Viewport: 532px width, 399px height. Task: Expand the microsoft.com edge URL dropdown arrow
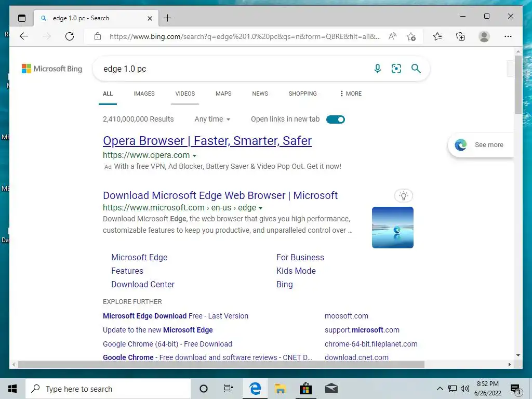261,208
